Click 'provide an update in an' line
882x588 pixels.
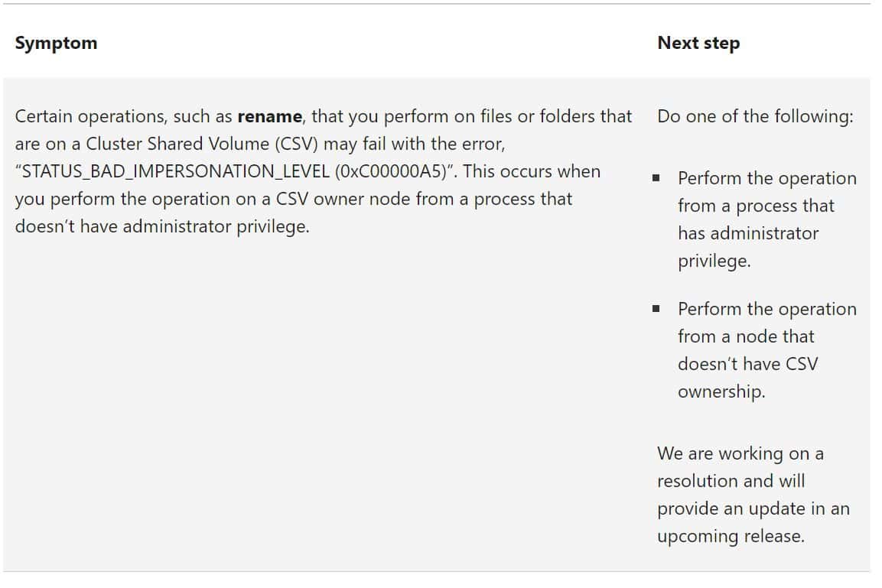pos(753,508)
